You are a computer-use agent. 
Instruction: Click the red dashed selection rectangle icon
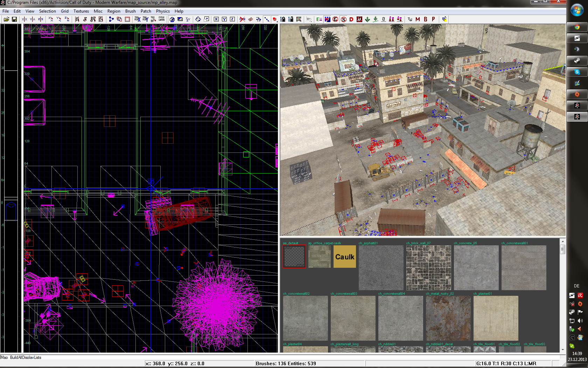[x=127, y=19]
